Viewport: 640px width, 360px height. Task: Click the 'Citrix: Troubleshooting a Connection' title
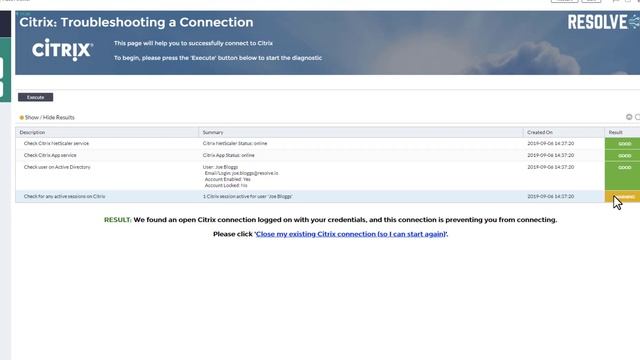click(x=136, y=22)
